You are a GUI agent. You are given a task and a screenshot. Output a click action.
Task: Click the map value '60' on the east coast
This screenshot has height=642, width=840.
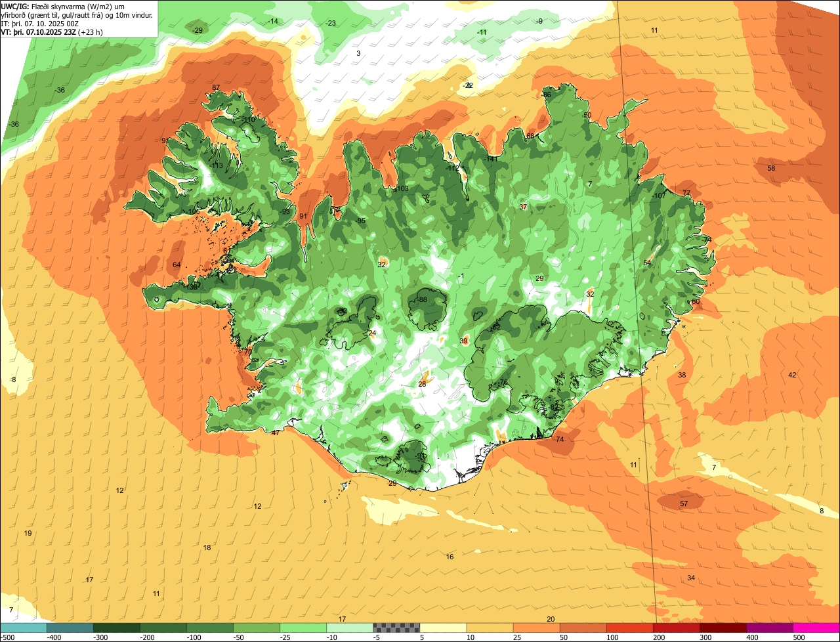tap(696, 301)
